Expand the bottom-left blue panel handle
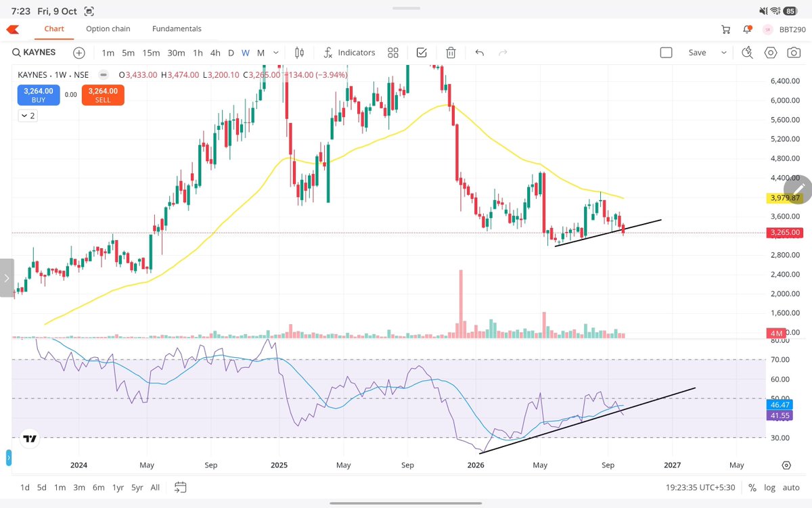 9,459
